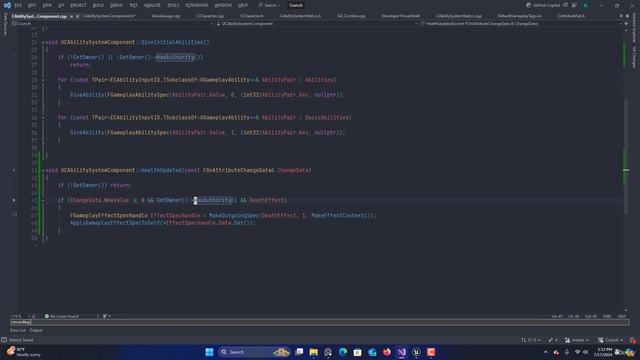640x360 pixels.
Task: Collapse the ChangeData.NewValue if block
Action: point(43,200)
